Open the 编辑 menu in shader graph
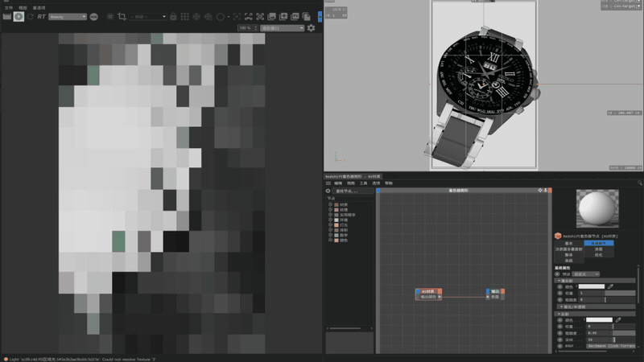644x362 pixels. tap(338, 183)
